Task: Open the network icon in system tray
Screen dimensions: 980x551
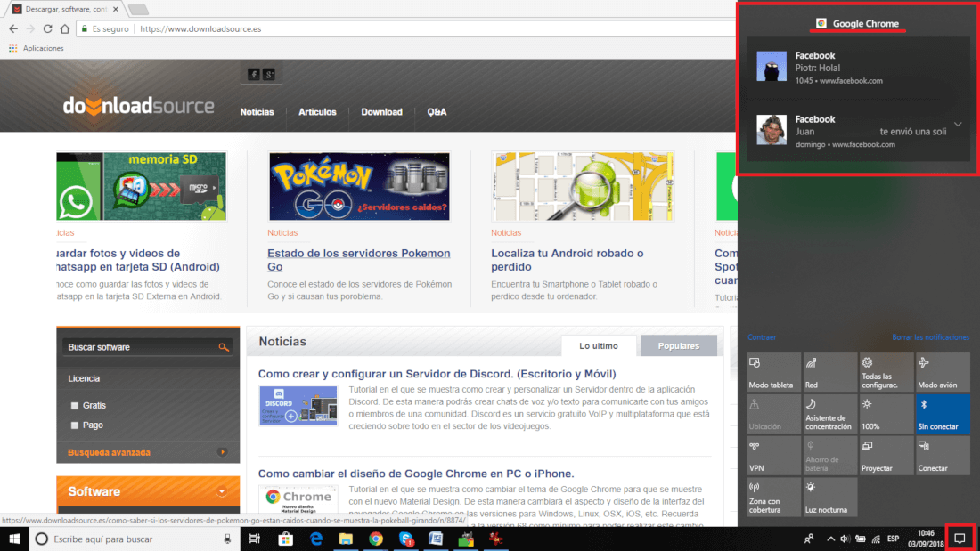Action: click(877, 539)
